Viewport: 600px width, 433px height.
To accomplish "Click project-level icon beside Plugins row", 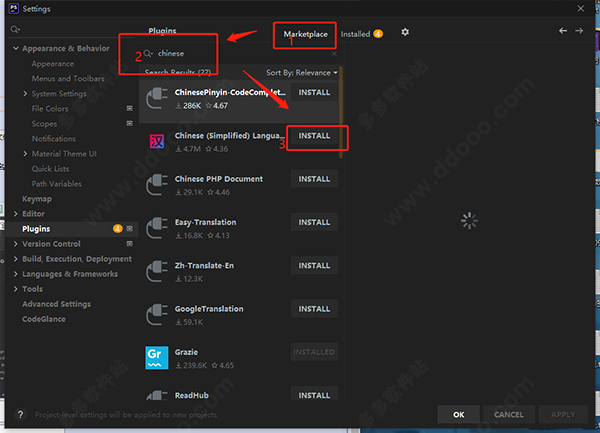I will click(130, 229).
